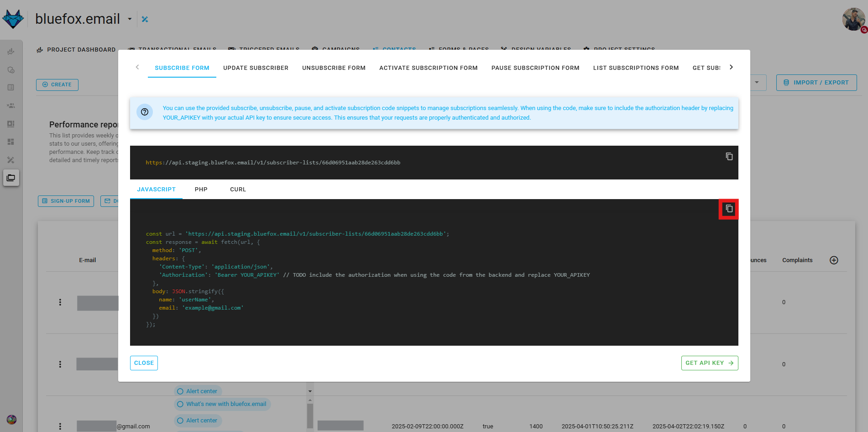Open the contacts people icon in sidebar
Screen dimensions: 868x432
click(11, 105)
